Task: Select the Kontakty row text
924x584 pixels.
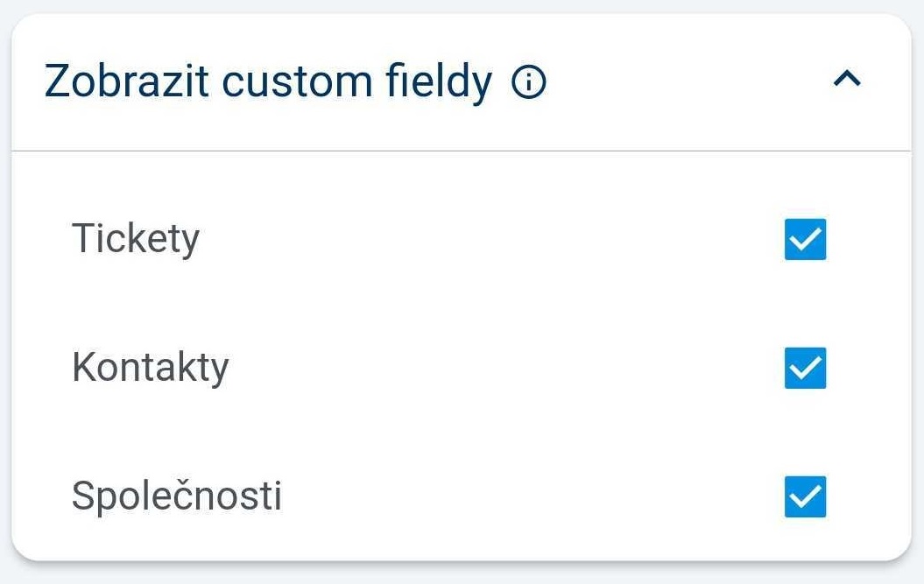Action: pos(150,368)
